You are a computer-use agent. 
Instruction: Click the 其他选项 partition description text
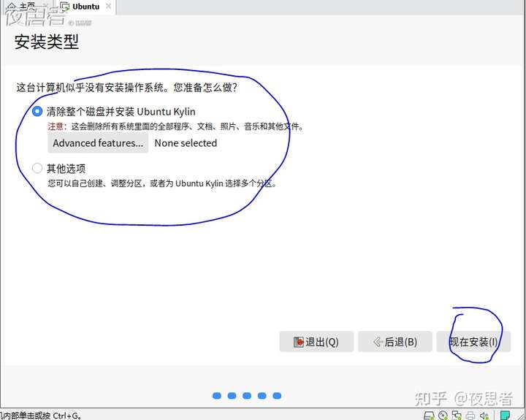(x=162, y=183)
